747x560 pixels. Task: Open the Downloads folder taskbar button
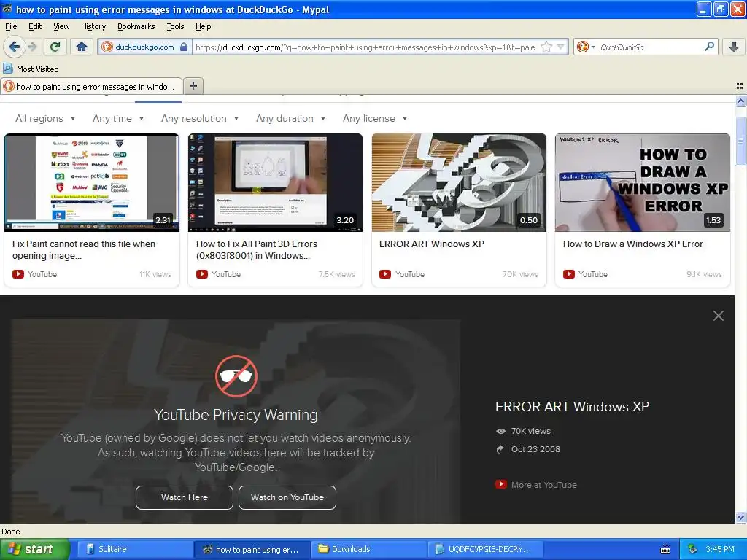[369, 549]
